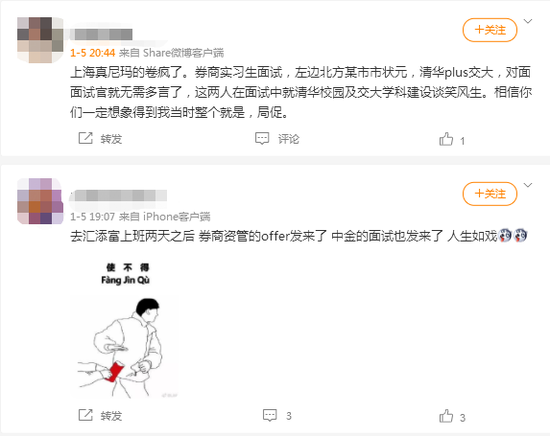This screenshot has height=436, width=550.
Task: Click the 评论 label on the first post
Action: coord(289,139)
